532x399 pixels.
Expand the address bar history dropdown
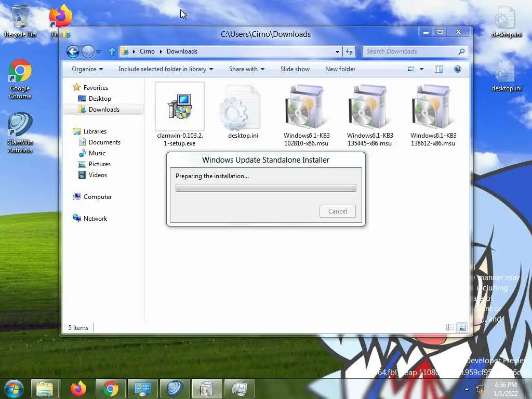coord(337,51)
